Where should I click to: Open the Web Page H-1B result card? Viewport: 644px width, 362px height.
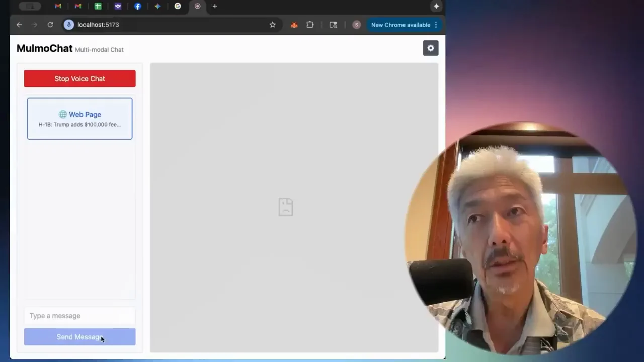coord(79,119)
